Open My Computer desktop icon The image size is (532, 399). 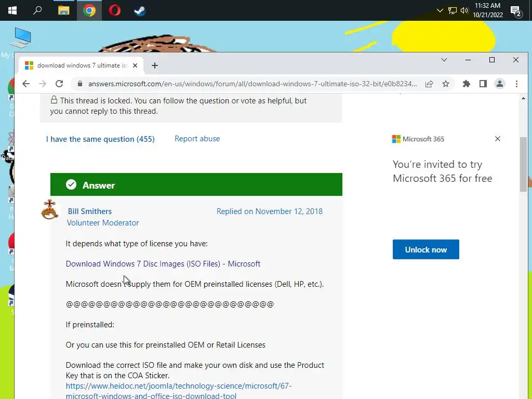20,38
